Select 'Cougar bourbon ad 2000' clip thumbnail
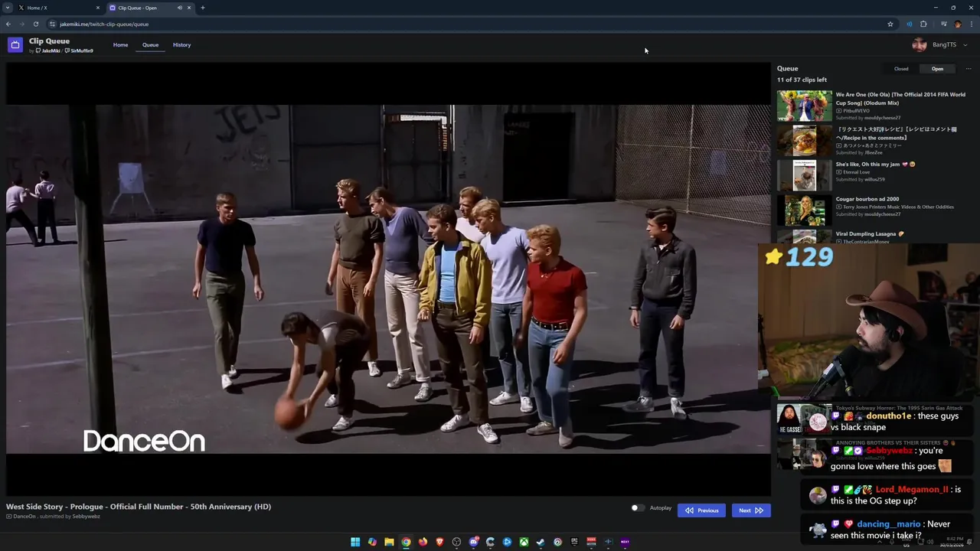 point(805,210)
